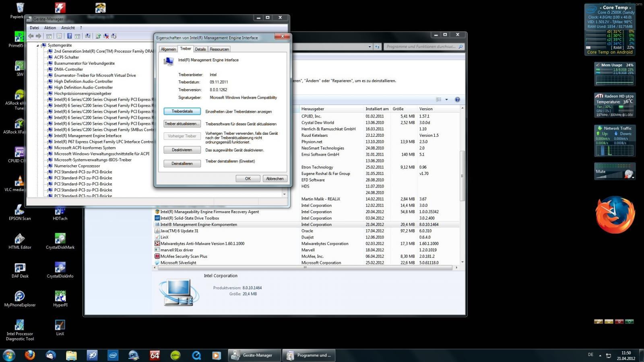The image size is (644, 362).
Task: Click the Deaktivieren button
Action: [182, 150]
